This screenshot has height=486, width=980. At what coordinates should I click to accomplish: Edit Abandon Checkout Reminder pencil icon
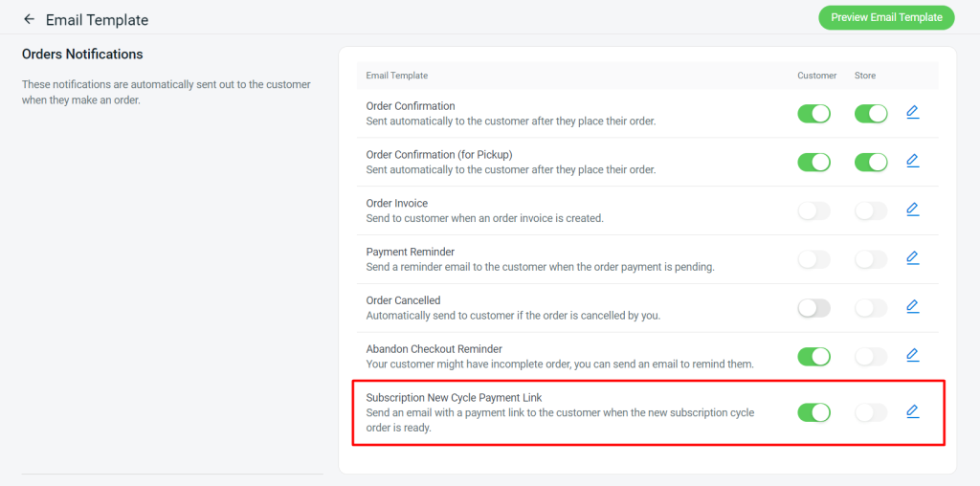912,356
